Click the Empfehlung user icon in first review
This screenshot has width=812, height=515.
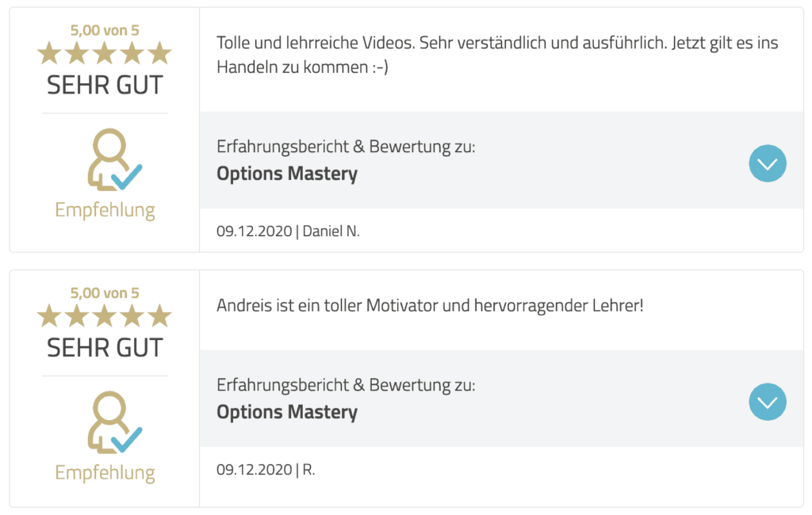click(114, 159)
